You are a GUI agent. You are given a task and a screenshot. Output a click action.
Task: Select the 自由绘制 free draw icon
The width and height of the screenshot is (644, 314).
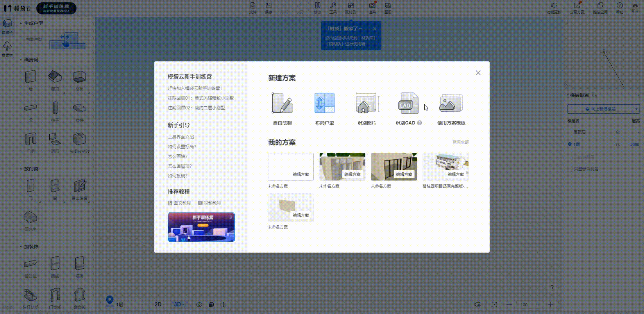(282, 103)
